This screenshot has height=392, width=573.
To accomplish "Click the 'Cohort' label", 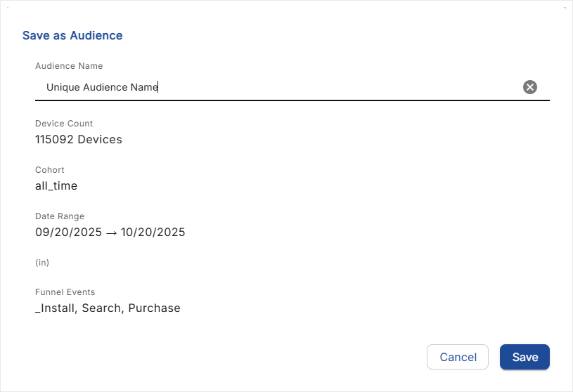I will (49, 170).
